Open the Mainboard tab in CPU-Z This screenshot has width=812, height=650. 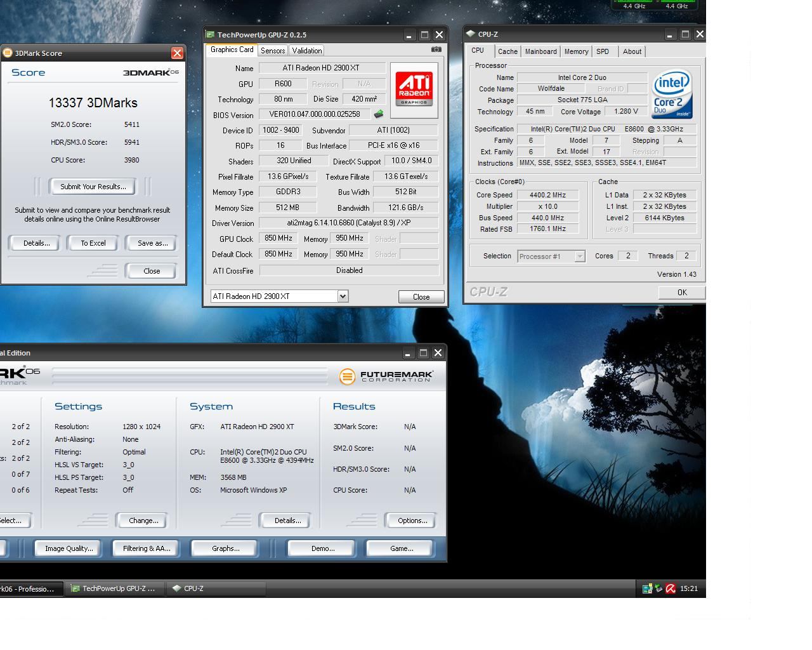click(x=540, y=52)
